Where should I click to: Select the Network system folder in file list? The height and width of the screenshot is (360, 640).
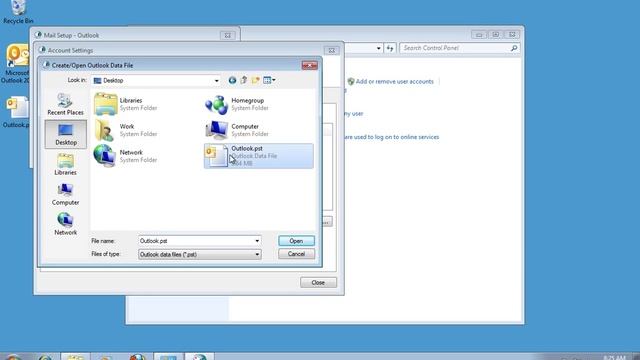pos(126,156)
